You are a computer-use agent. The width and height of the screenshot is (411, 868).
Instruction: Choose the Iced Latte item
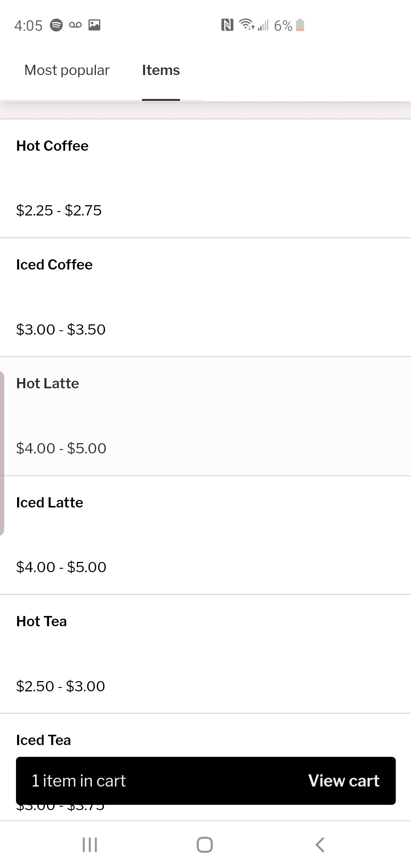(49, 503)
